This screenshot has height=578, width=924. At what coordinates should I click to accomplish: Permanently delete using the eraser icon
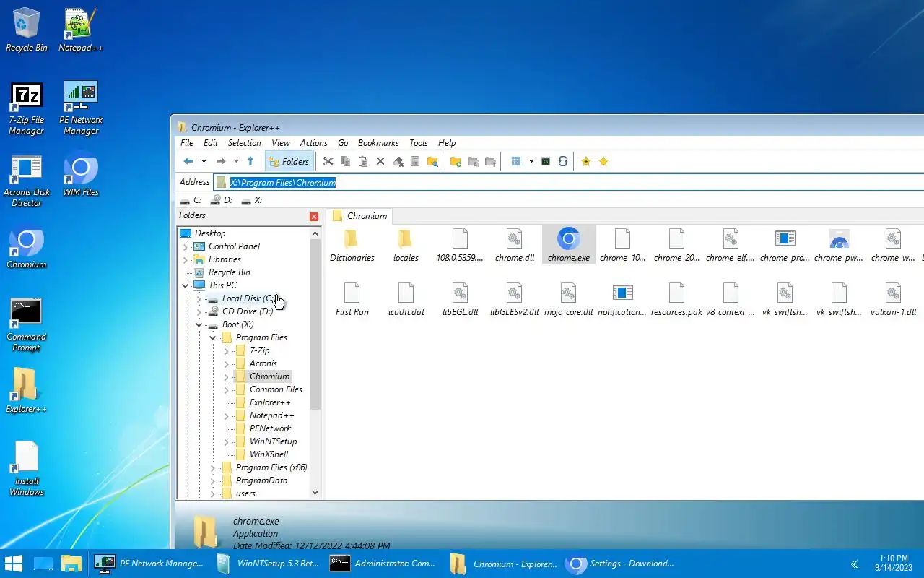pyautogui.click(x=398, y=161)
